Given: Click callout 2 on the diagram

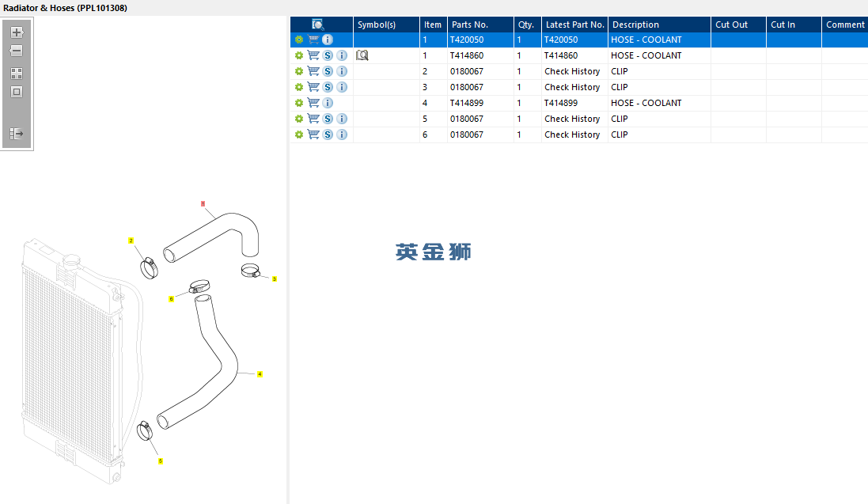Looking at the screenshot, I should click(x=131, y=241).
